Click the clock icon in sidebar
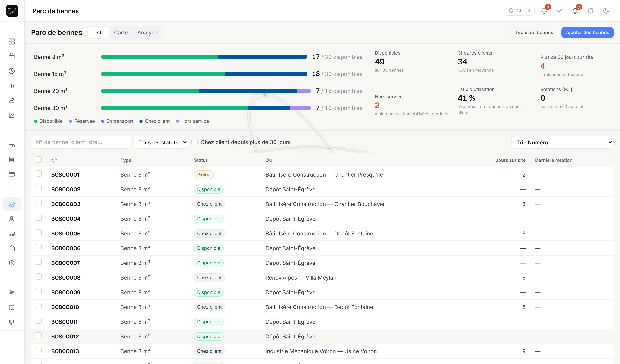Image resolution: width=620 pixels, height=364 pixels. pyautogui.click(x=12, y=71)
